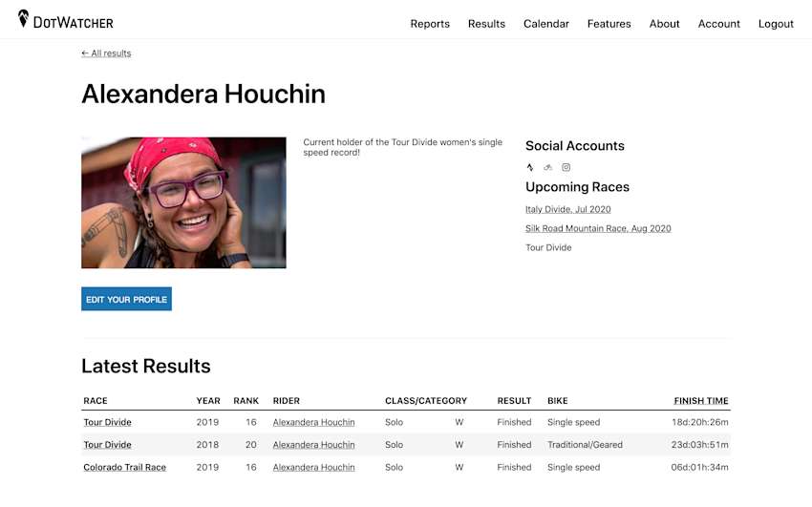
Task: Click Logout in the navigation
Action: (776, 24)
